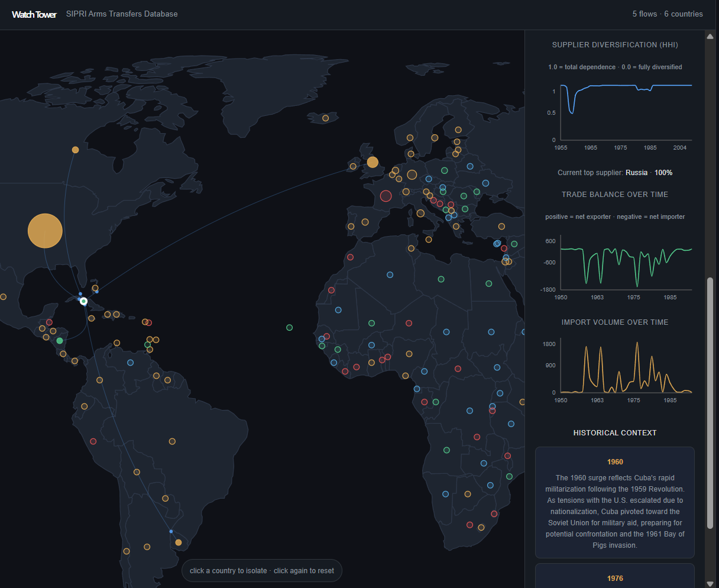Select the blue Namibia marker
This screenshot has height=588, width=719.
pyautogui.click(x=445, y=494)
